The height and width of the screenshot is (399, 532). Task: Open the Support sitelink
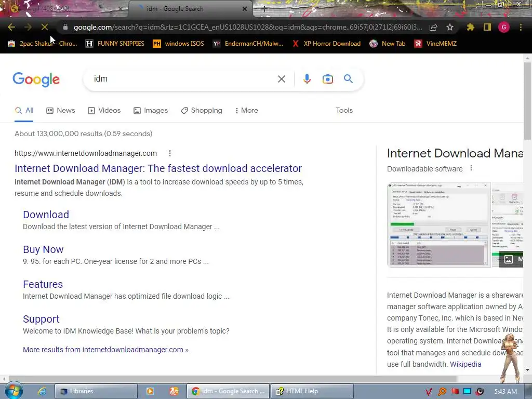tap(41, 320)
